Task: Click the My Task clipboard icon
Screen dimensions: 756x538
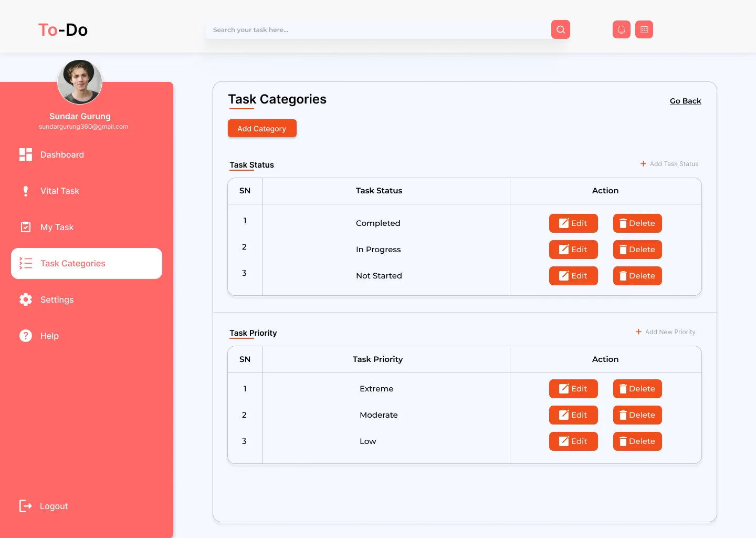Action: [26, 227]
